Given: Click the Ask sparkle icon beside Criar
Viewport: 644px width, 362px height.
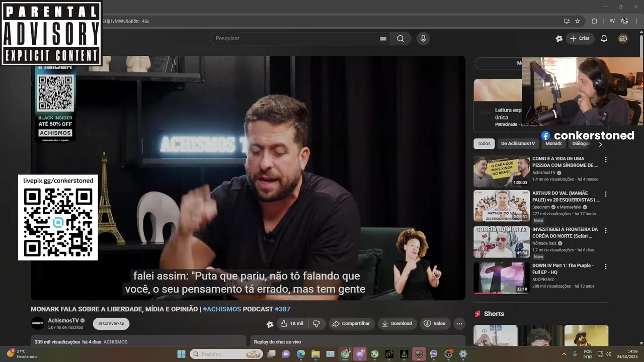Looking at the screenshot, I should (x=558, y=39).
